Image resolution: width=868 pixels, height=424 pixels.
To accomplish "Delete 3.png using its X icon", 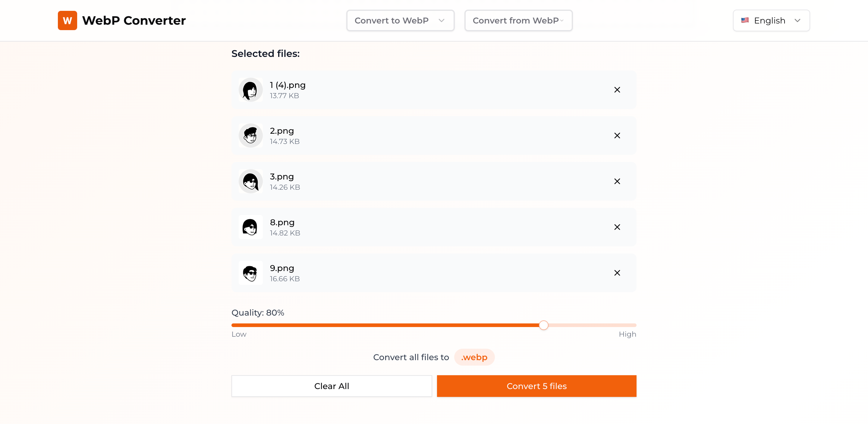I will (x=617, y=182).
